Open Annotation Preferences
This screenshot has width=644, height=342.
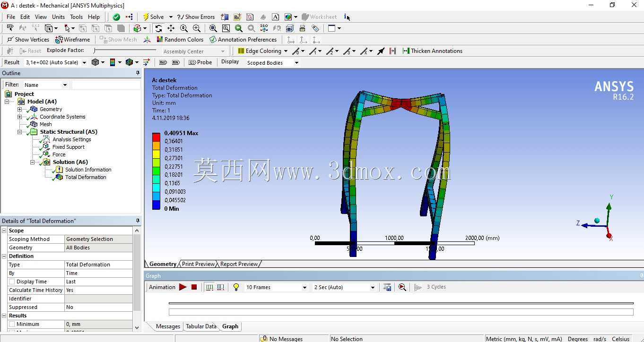coord(243,40)
